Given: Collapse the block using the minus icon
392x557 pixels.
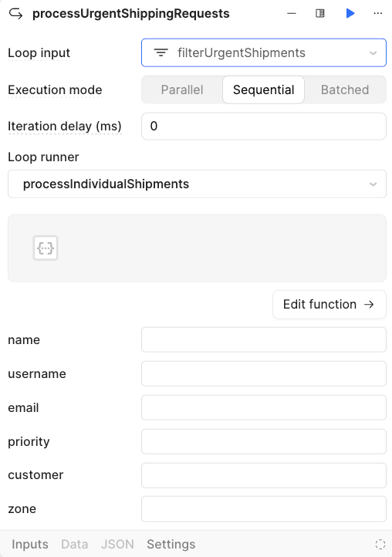Looking at the screenshot, I should click(292, 13).
